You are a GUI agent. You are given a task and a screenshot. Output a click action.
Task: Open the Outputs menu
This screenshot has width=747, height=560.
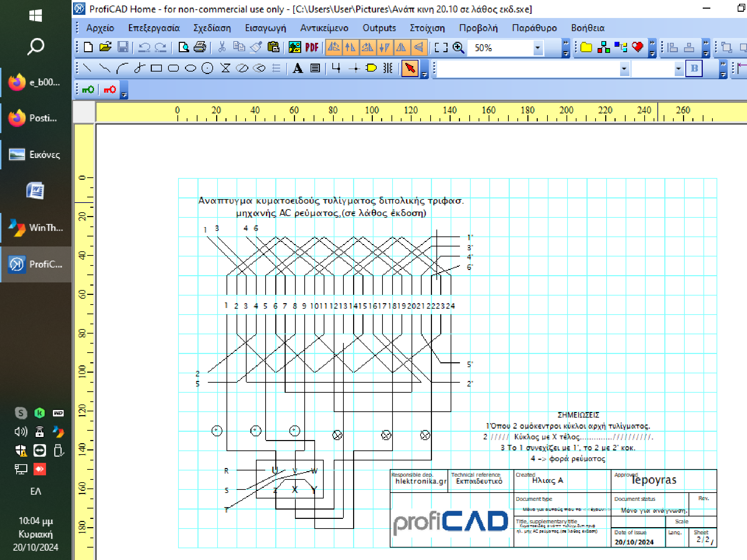379,28
